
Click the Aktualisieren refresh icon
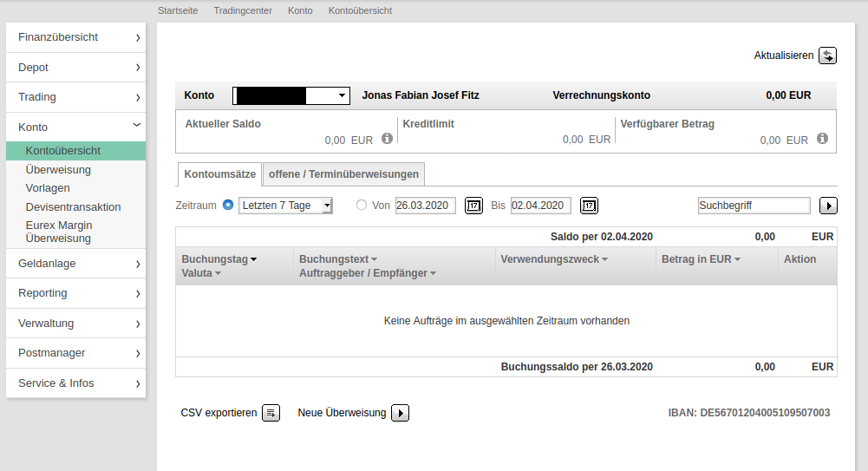click(828, 56)
